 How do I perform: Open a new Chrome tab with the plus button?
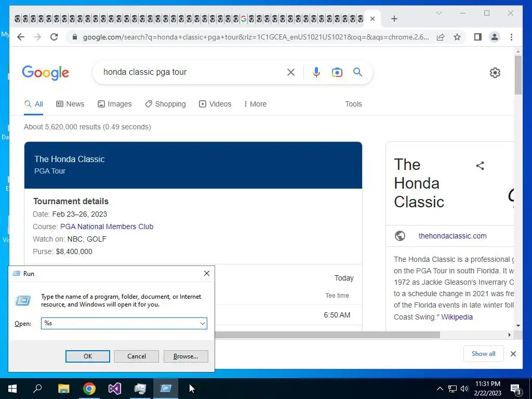[x=394, y=19]
